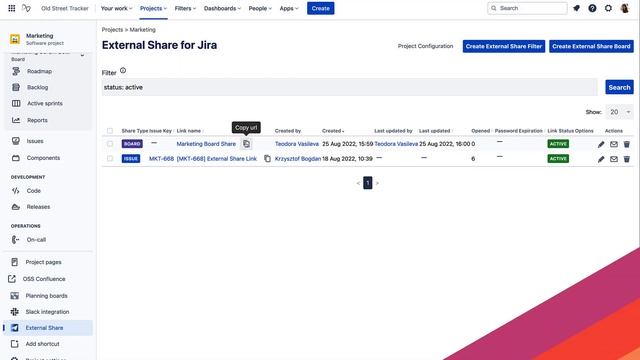Select all rows header checkbox
The width and height of the screenshot is (640, 360).
(110, 131)
